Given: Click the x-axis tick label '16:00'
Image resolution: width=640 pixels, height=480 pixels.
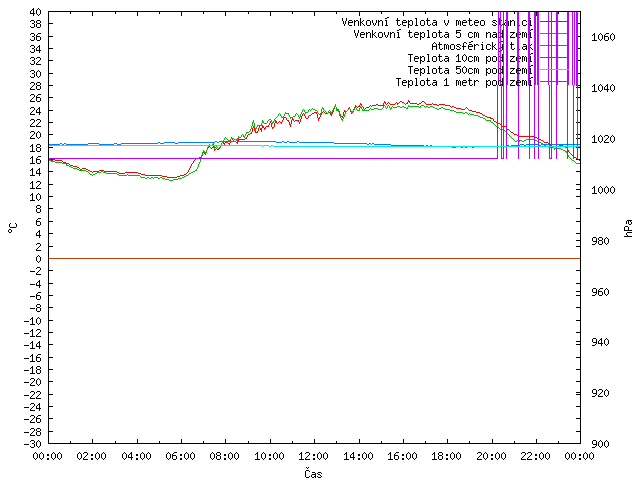Looking at the screenshot, I should pos(402,456).
